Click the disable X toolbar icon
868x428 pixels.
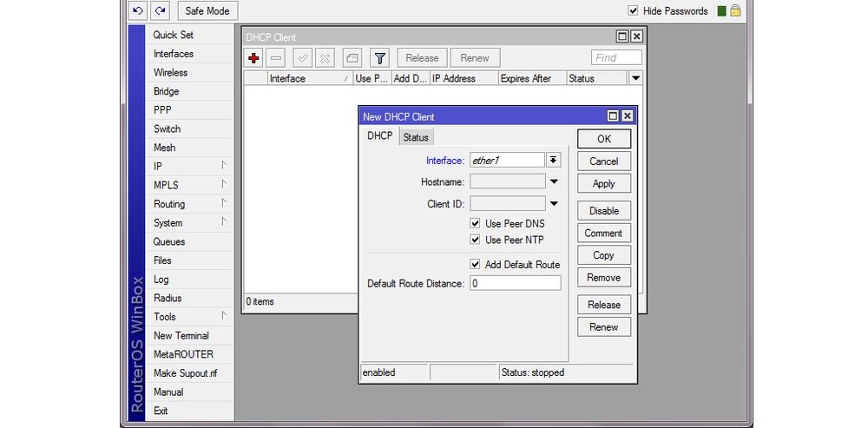pyautogui.click(x=325, y=58)
